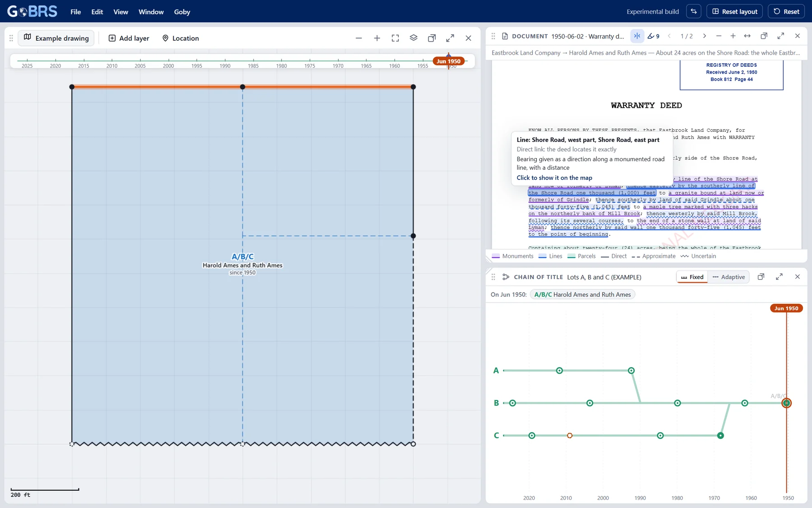Viewport: 812px width, 508px height.
Task: Open the Window menu
Action: [151, 12]
